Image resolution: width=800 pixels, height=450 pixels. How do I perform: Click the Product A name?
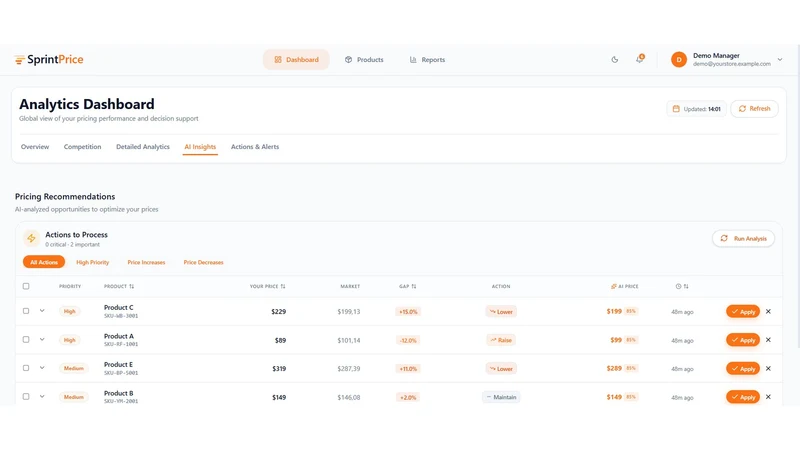(x=118, y=336)
